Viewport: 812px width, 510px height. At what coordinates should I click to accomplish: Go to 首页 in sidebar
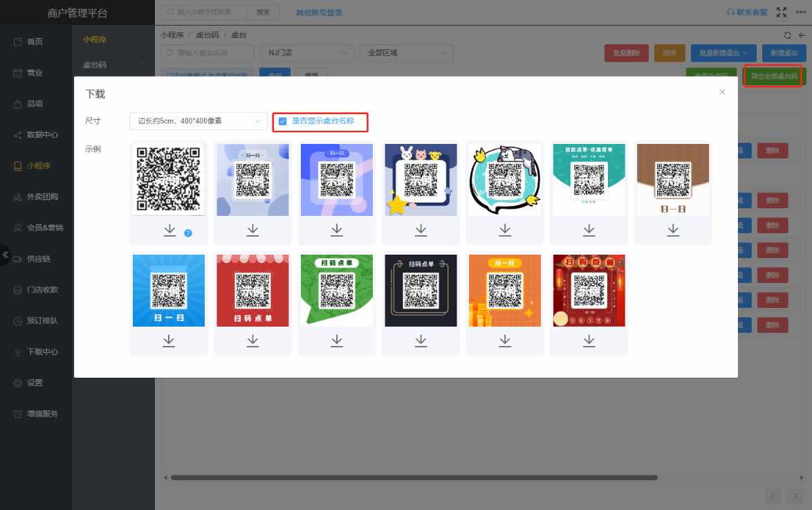click(36, 42)
